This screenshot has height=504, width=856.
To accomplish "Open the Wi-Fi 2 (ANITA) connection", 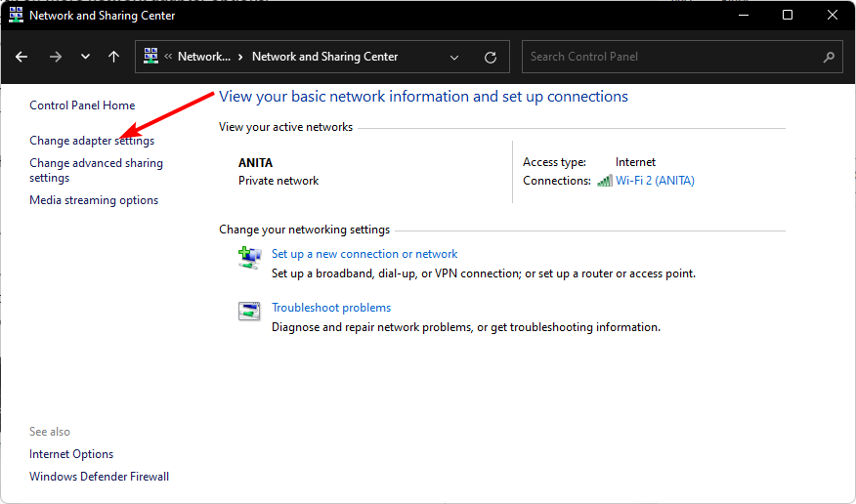I will pyautogui.click(x=655, y=181).
